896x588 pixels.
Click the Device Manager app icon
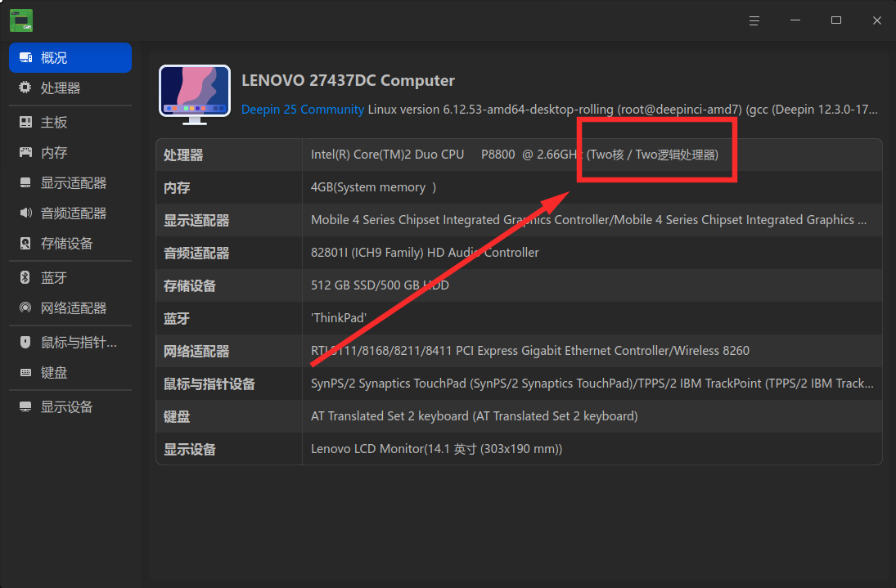coord(21,20)
